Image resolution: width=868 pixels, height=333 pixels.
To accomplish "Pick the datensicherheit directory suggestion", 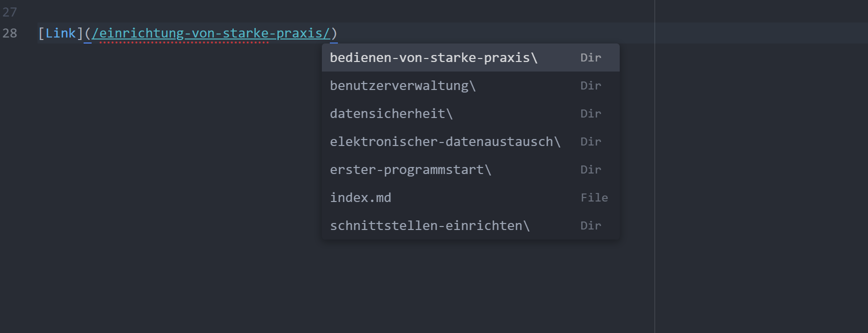I will click(391, 114).
